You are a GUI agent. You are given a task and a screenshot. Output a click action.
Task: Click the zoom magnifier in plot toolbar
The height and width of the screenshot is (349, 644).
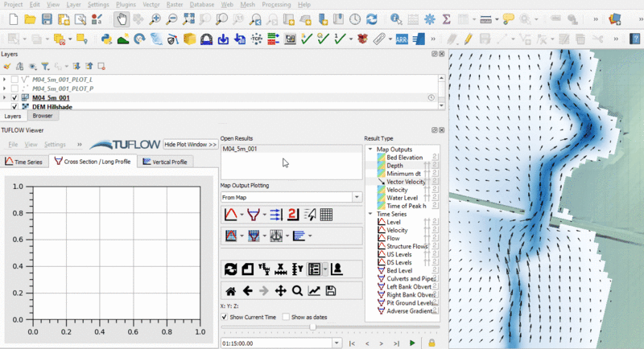click(x=297, y=291)
